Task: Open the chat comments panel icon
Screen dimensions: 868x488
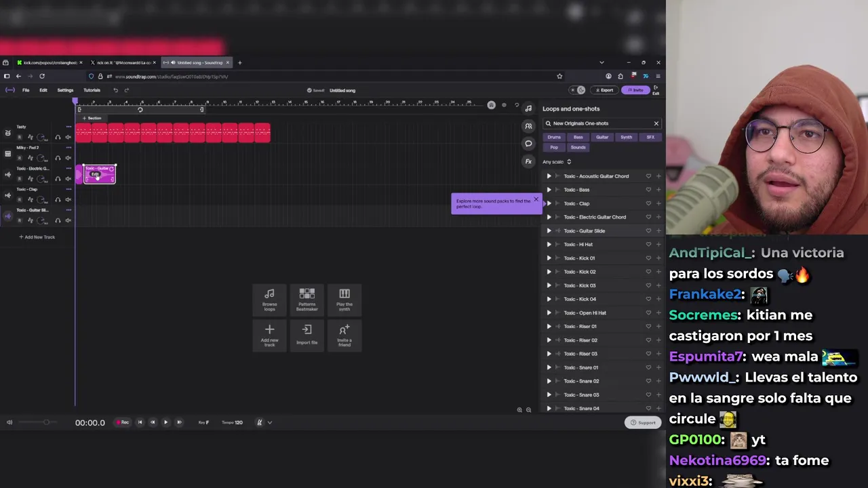Action: pyautogui.click(x=528, y=144)
